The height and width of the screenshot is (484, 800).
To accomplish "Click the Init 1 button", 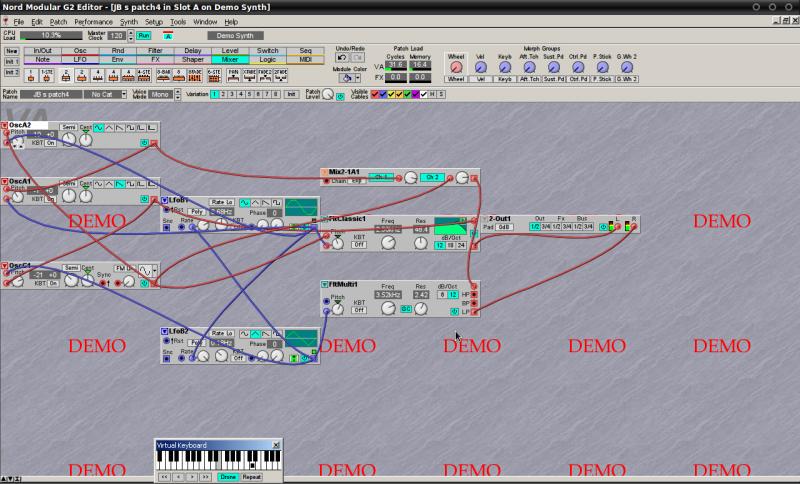I will pos(12,62).
